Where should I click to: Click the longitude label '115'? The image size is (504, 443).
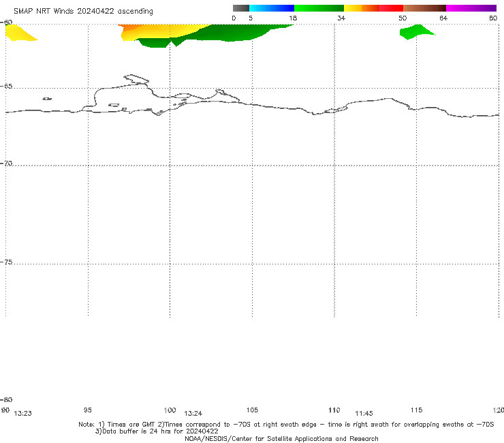(416, 410)
